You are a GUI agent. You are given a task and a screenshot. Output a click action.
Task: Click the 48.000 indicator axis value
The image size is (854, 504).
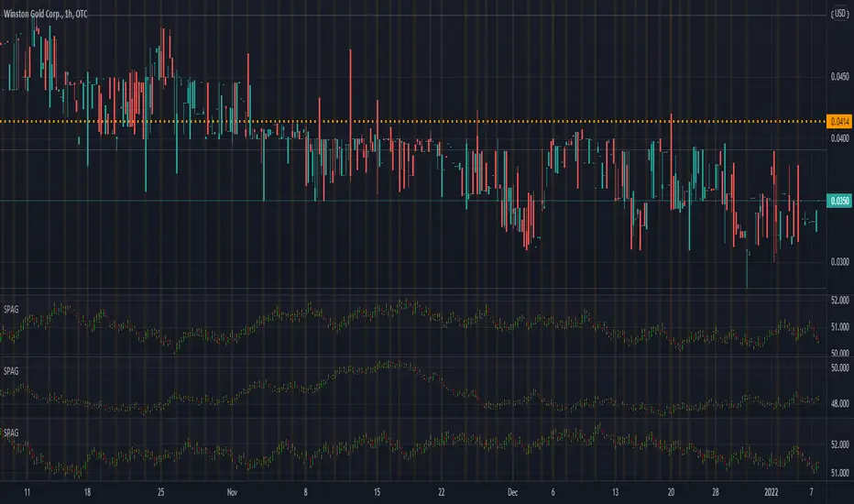click(x=838, y=400)
